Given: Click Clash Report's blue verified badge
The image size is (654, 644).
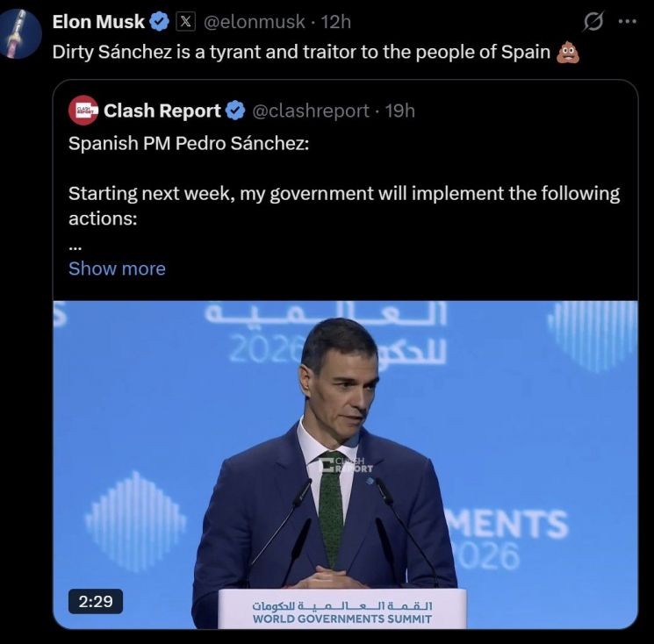Looking at the screenshot, I should [x=235, y=111].
